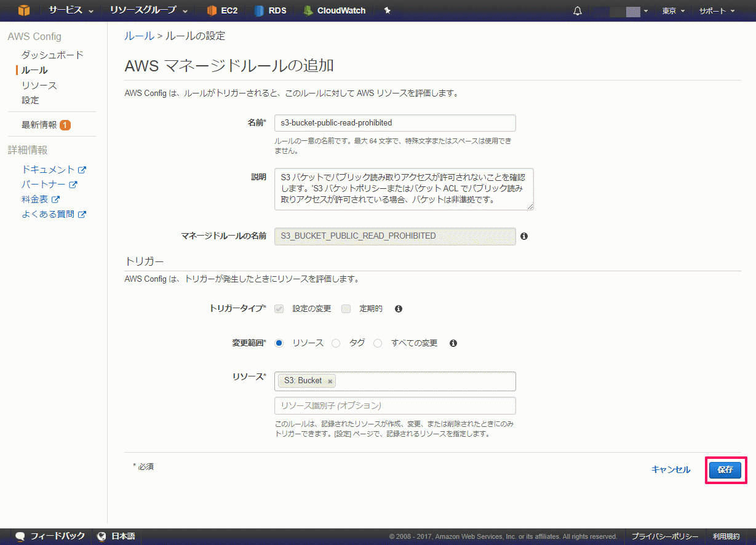This screenshot has height=545, width=756.
Task: Click the ルール breadcrumb link
Action: click(140, 36)
